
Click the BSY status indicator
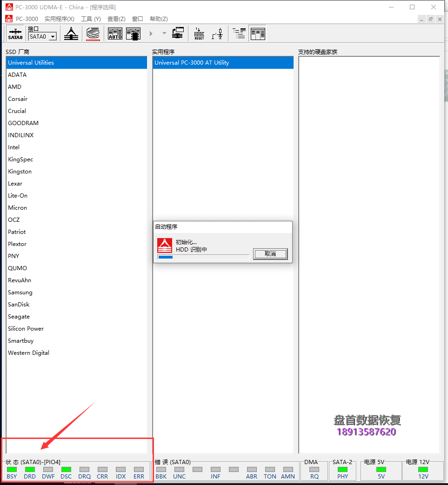click(x=12, y=470)
